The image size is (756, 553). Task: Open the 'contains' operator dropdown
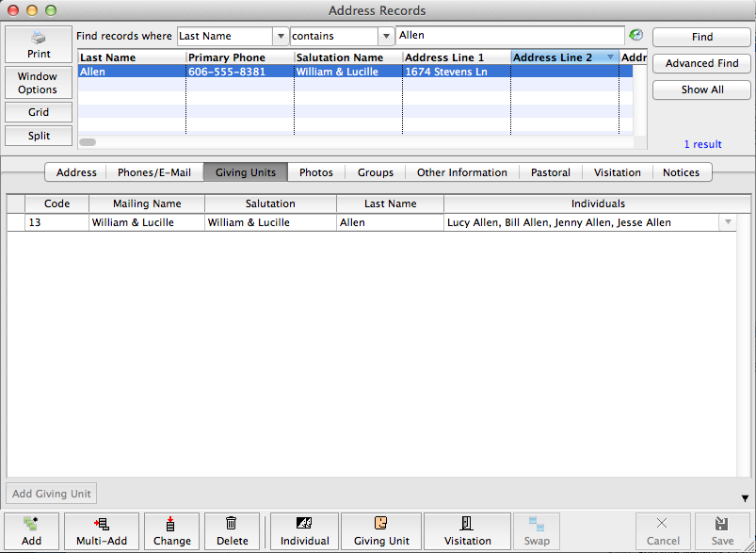[x=385, y=36]
